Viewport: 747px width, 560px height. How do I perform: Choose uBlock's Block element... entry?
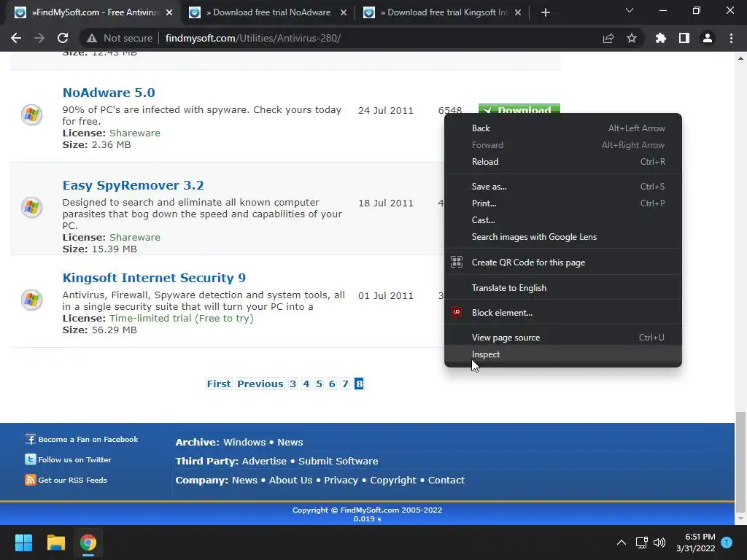pos(562,312)
